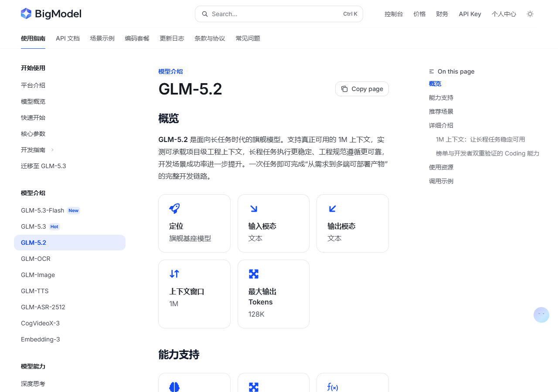Go to 控制台 in top navigation
Image resolution: width=558 pixels, height=392 pixels.
pyautogui.click(x=394, y=14)
